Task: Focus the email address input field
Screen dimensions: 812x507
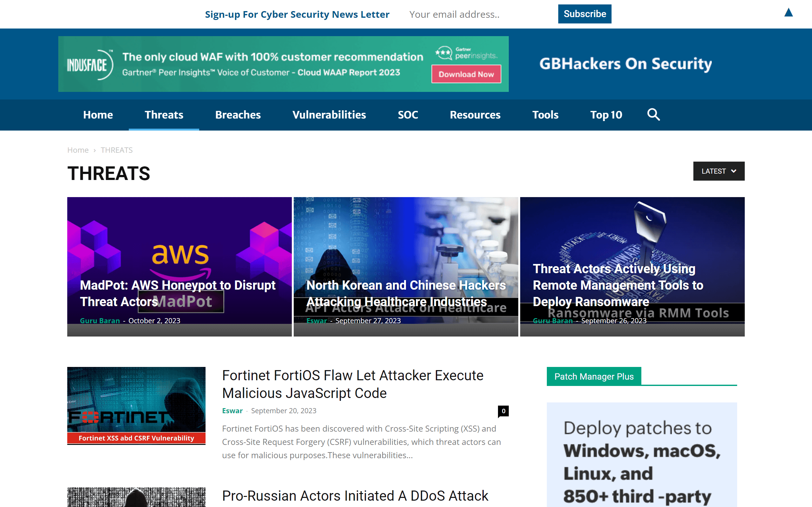Action: point(476,15)
